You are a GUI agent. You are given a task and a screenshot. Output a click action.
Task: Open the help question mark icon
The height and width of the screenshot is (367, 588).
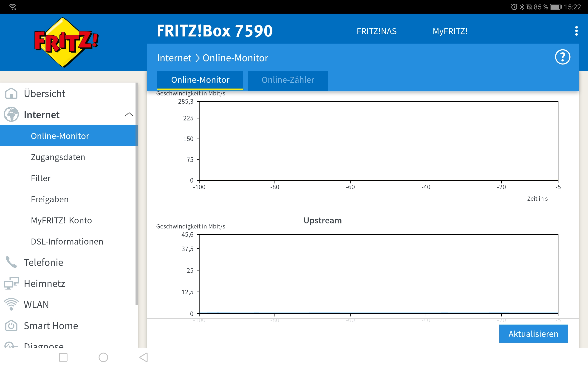562,57
